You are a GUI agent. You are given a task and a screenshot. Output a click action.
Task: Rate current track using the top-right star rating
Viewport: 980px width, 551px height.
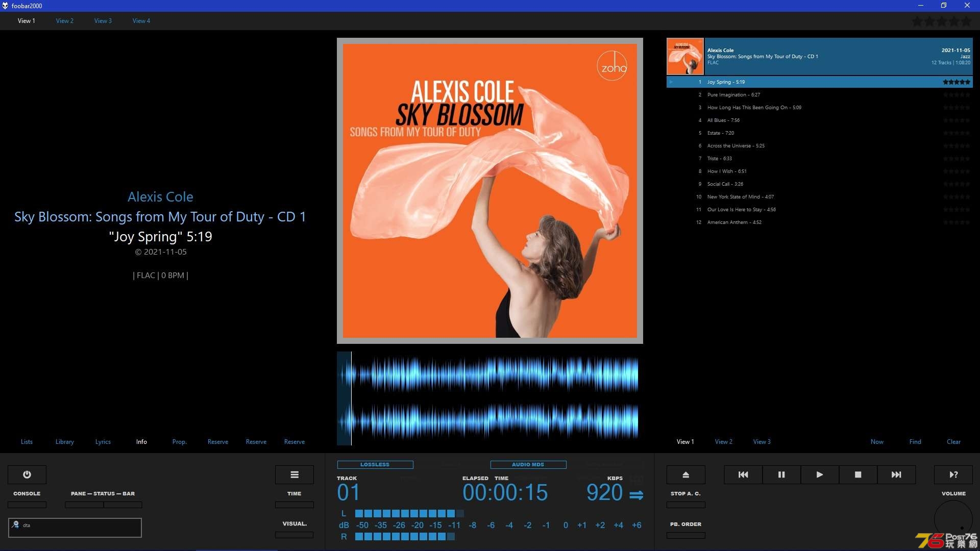tap(942, 21)
